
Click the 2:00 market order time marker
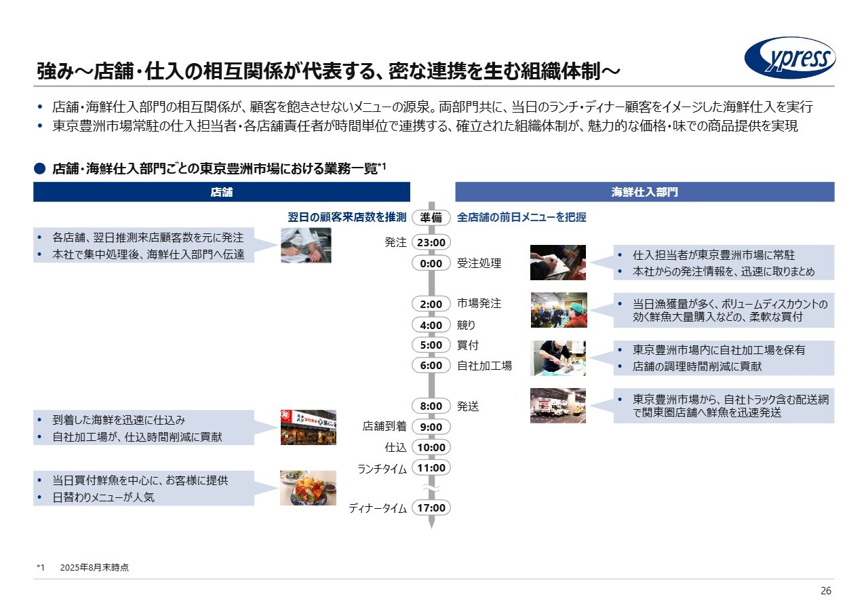point(431,304)
